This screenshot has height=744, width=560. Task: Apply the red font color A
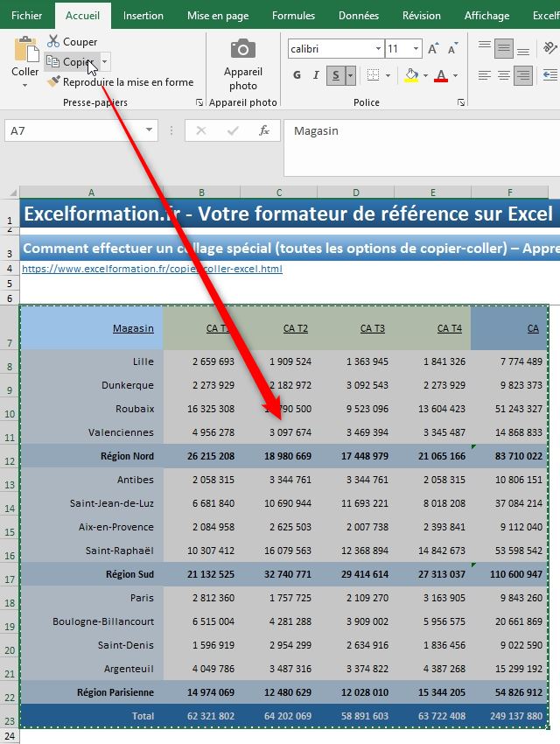[x=441, y=75]
